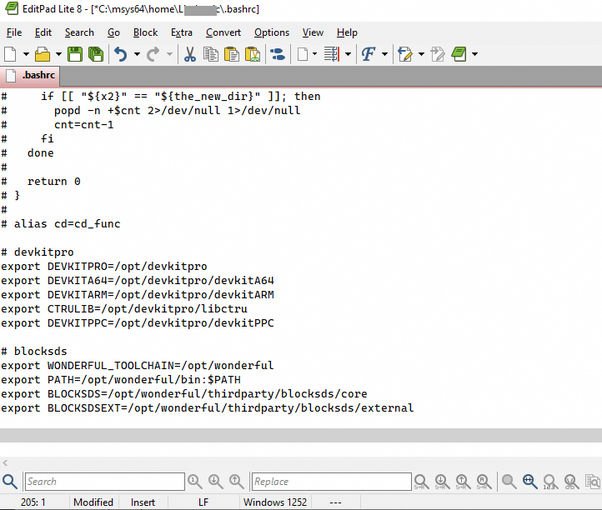
Task: Select the .bashrc file tab
Action: click(x=30, y=75)
